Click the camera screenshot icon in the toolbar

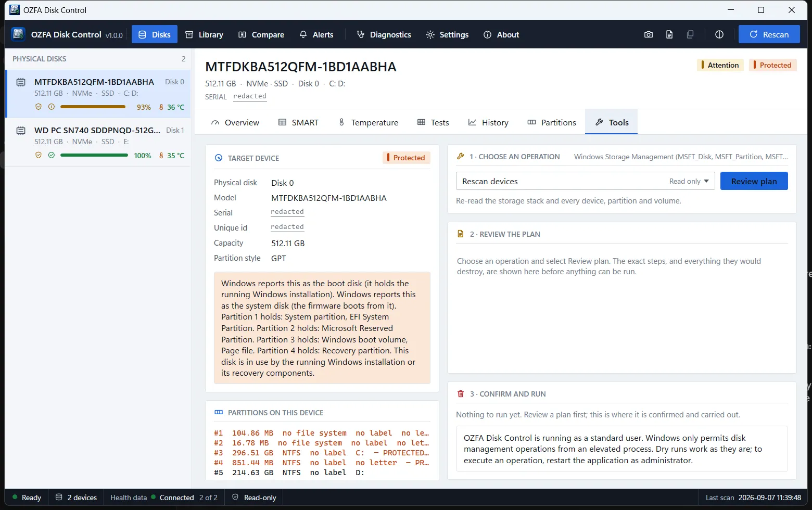click(649, 34)
